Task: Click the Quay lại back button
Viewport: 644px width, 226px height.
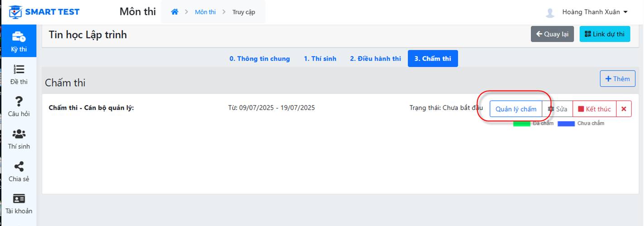Action: click(x=553, y=34)
